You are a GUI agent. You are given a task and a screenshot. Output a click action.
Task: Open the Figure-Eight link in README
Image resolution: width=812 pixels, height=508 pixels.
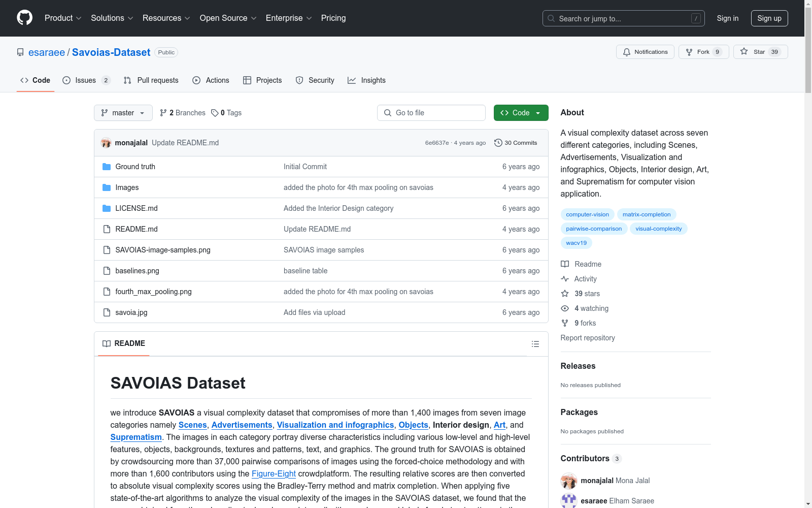(274, 473)
